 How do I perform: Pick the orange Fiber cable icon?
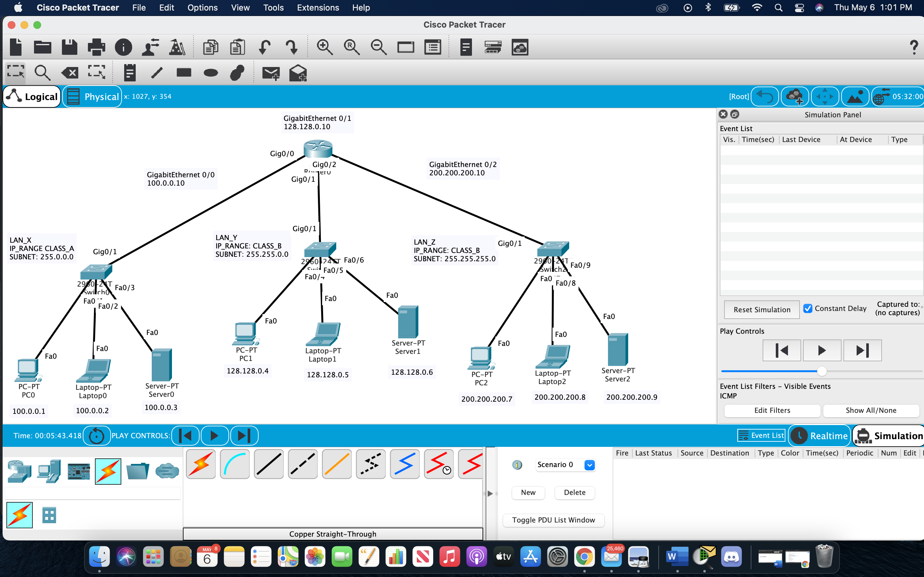(x=336, y=464)
